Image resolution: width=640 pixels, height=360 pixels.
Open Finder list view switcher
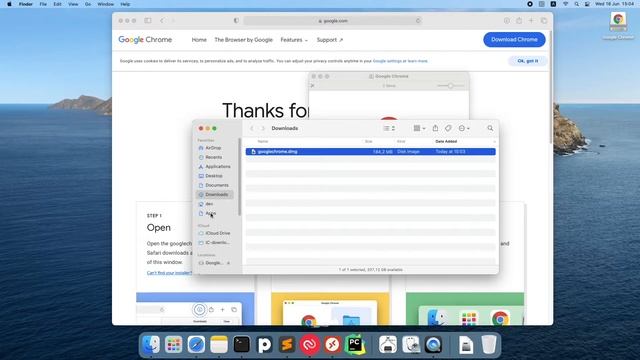click(x=389, y=128)
